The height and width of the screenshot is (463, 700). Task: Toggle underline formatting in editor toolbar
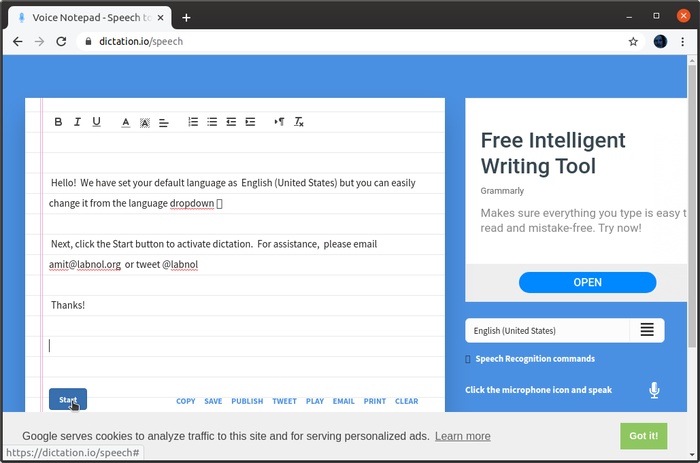(96, 122)
